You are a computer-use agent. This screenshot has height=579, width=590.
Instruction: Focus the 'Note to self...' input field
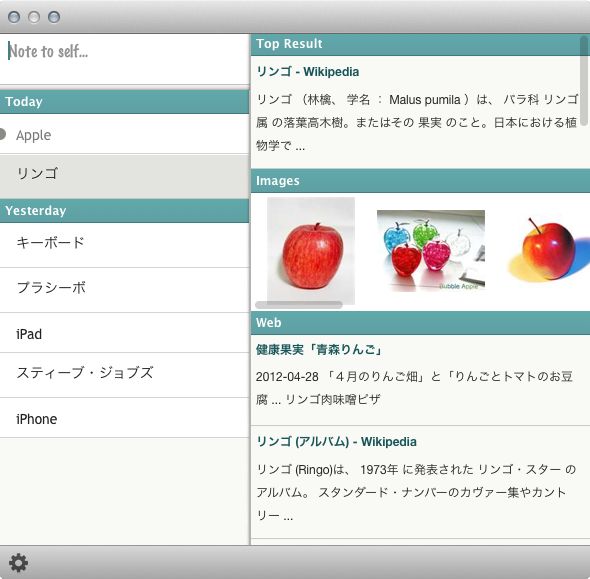(x=125, y=59)
